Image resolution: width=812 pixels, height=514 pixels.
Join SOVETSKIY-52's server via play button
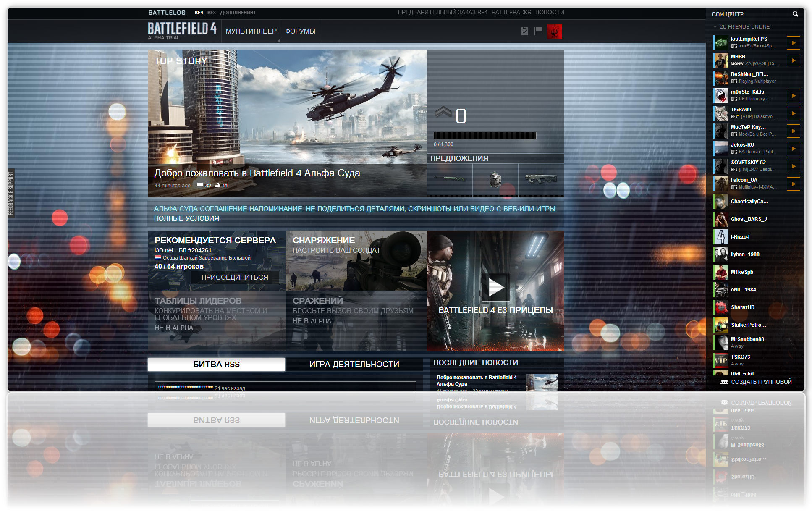tap(794, 166)
